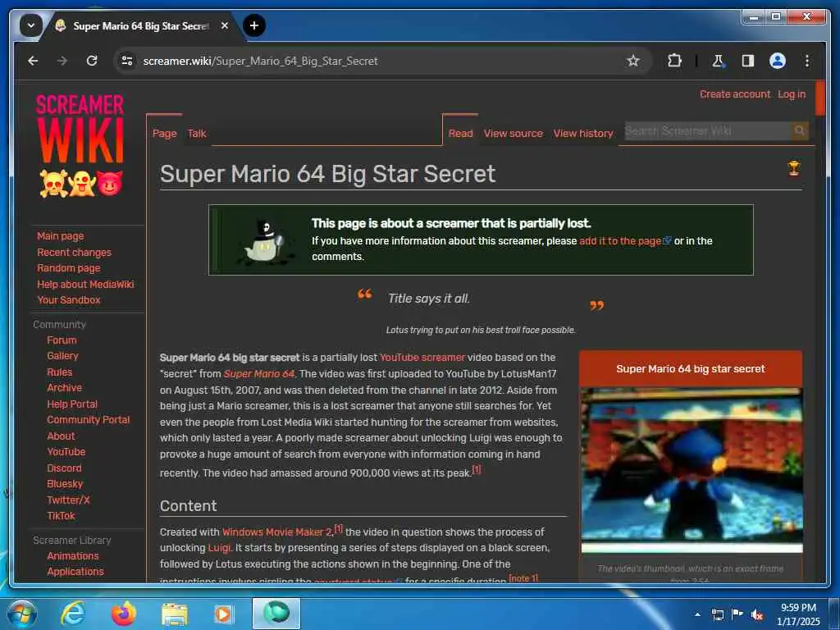Open the tab search dropdown arrow
The height and width of the screenshot is (630, 840).
pyautogui.click(x=31, y=25)
